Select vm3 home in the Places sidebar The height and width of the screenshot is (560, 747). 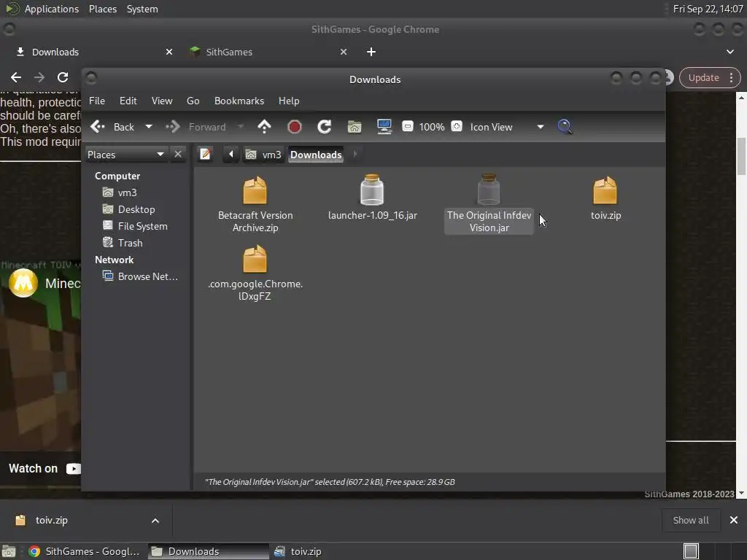(120, 192)
